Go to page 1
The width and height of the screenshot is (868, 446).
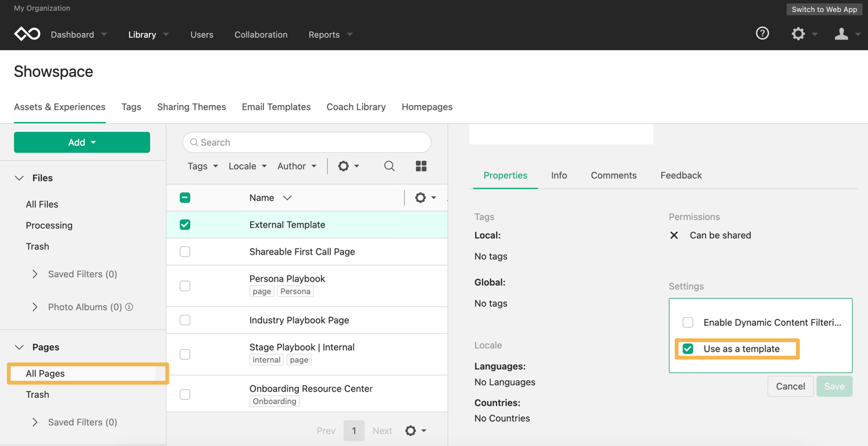354,430
